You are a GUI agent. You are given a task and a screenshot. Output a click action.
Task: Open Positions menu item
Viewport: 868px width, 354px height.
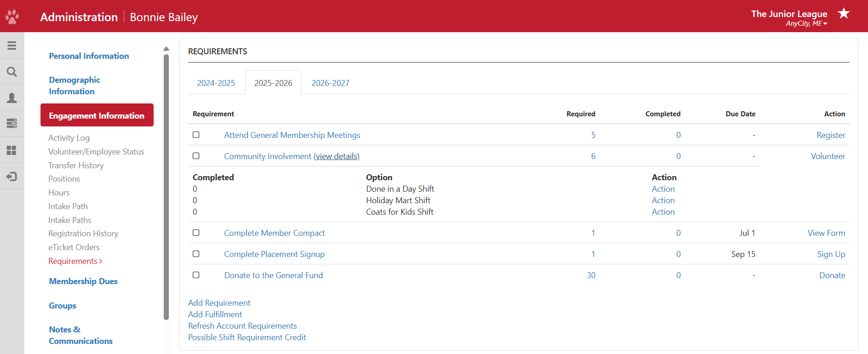64,179
